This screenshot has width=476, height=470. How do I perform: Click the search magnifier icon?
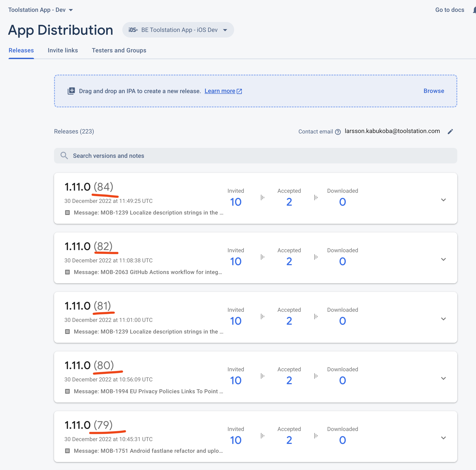point(64,156)
